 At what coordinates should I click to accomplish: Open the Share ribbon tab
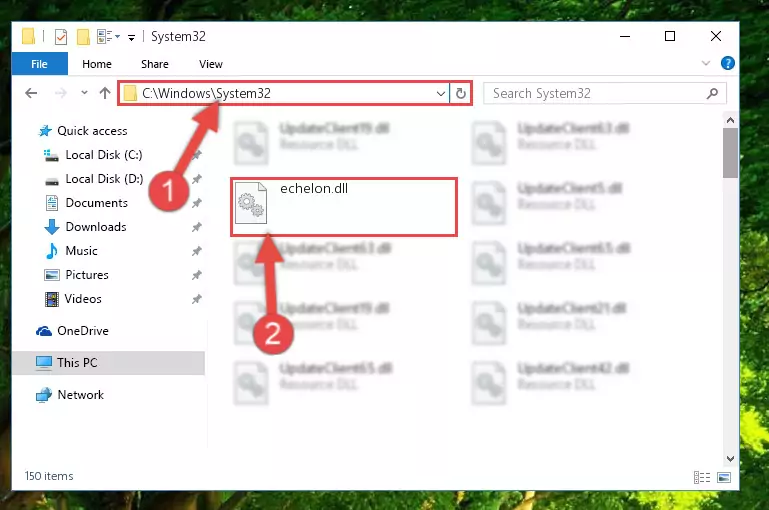tap(154, 64)
